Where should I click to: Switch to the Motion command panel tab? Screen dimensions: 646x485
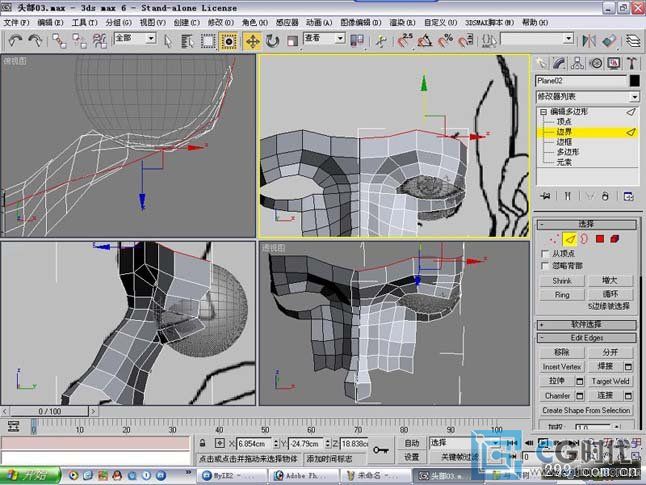click(596, 63)
